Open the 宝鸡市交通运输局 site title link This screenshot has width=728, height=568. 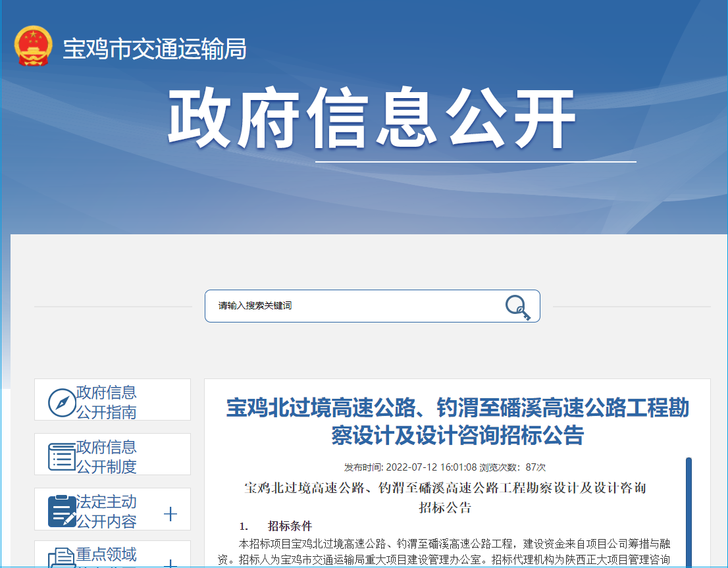154,49
